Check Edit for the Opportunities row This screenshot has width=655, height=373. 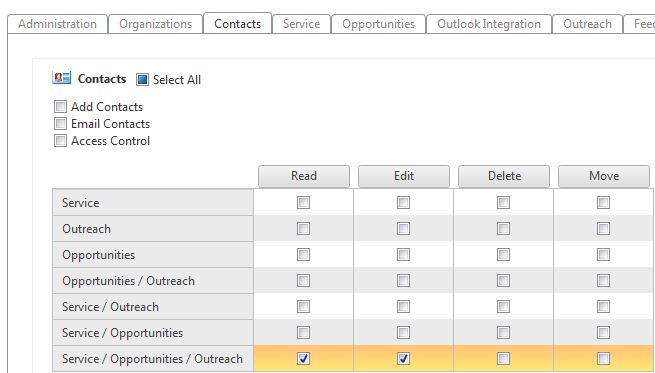click(x=403, y=254)
